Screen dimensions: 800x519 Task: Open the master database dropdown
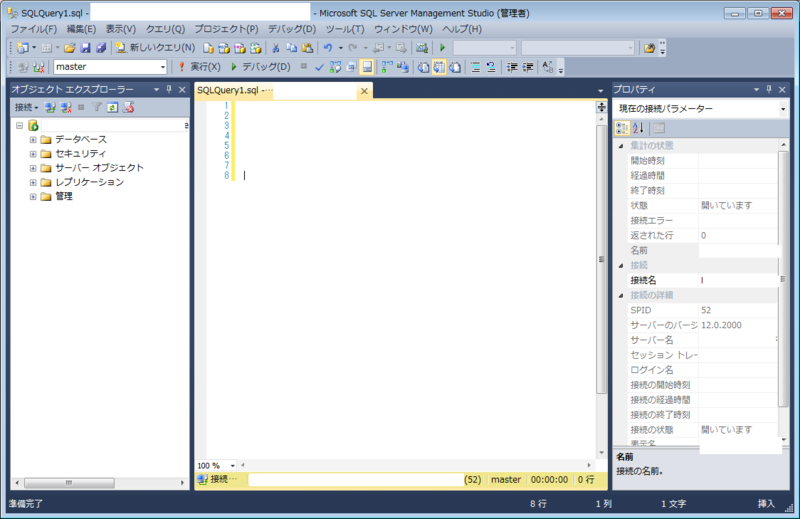click(163, 67)
